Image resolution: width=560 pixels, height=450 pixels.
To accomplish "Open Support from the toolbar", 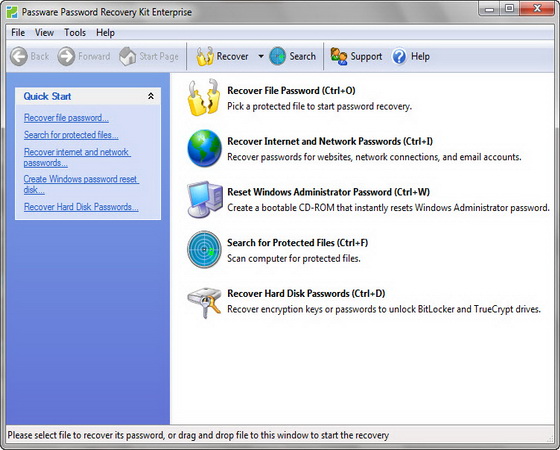I will click(x=356, y=56).
